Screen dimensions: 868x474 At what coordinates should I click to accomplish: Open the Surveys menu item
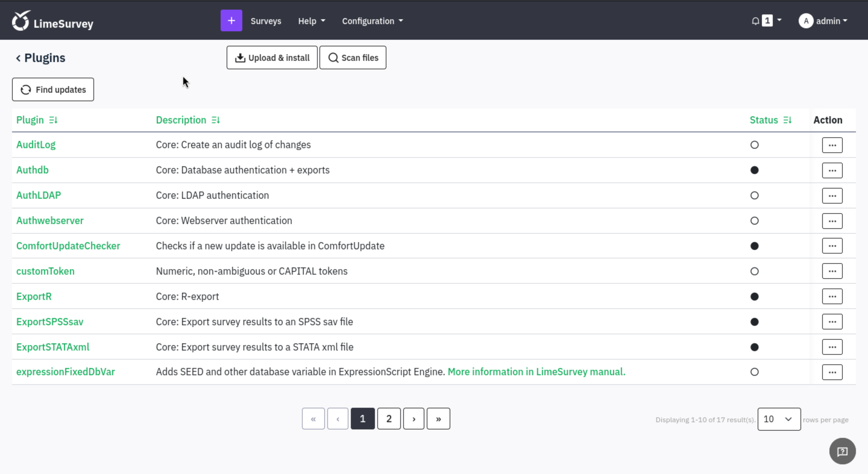(x=266, y=21)
